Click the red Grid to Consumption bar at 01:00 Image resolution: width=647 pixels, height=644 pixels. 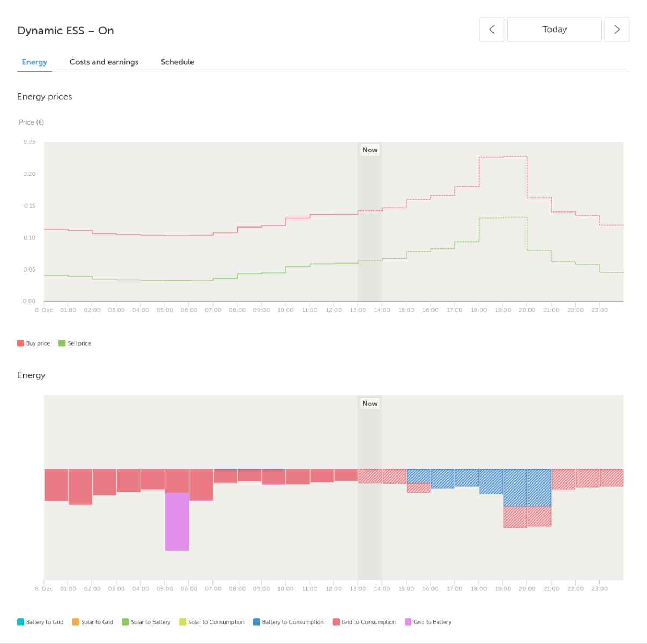(80, 487)
